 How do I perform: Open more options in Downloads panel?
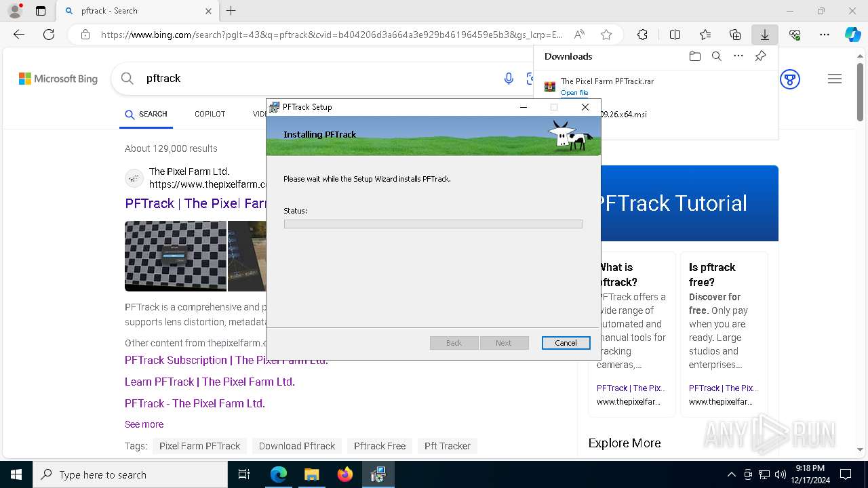[x=738, y=56]
